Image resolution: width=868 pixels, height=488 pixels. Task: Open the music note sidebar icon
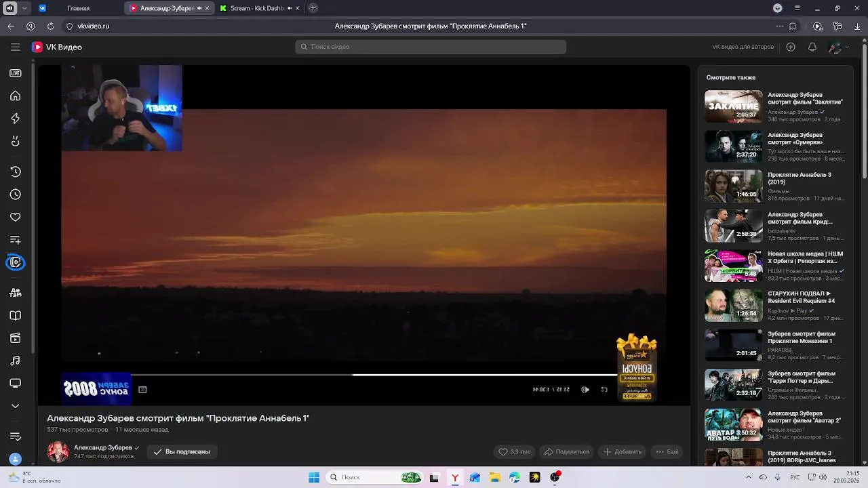[15, 361]
